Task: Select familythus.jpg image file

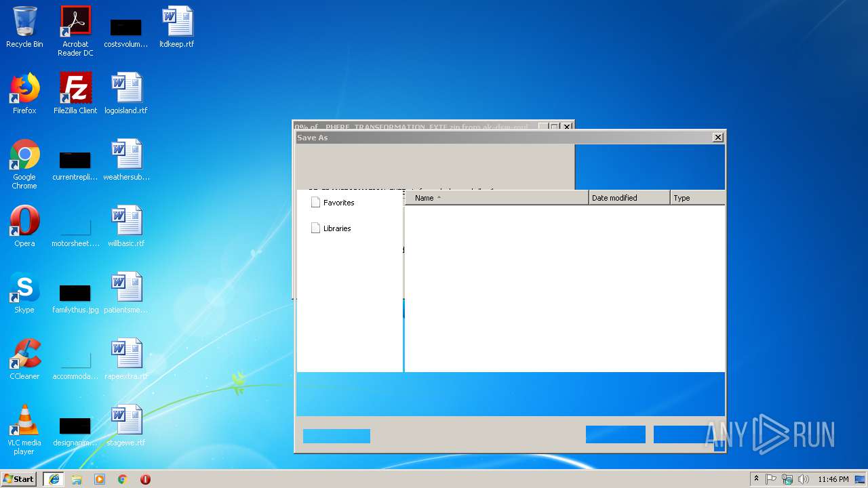Action: coord(75,299)
